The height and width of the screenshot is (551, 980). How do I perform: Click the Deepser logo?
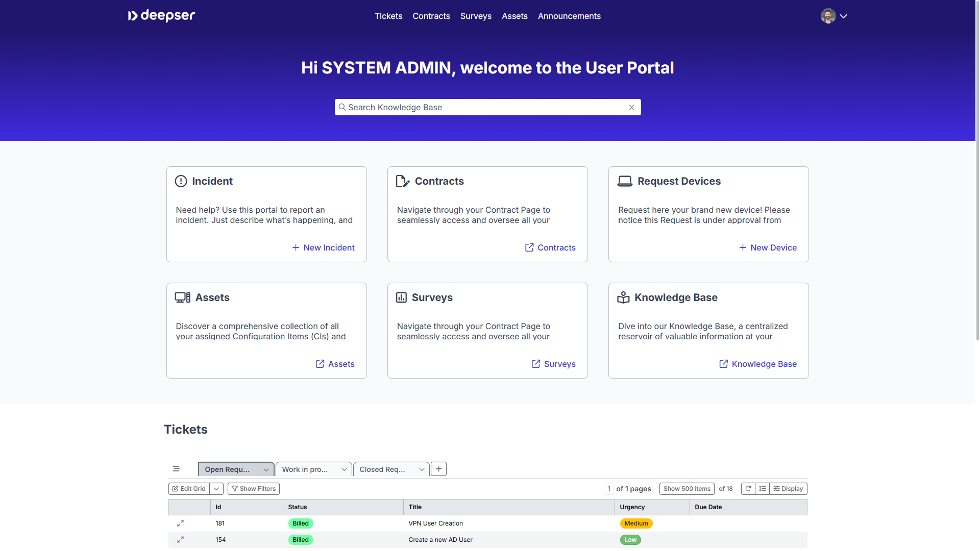(161, 16)
